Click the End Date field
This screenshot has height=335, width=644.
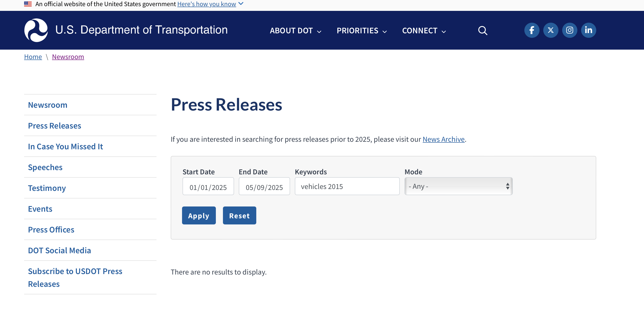pyautogui.click(x=264, y=186)
